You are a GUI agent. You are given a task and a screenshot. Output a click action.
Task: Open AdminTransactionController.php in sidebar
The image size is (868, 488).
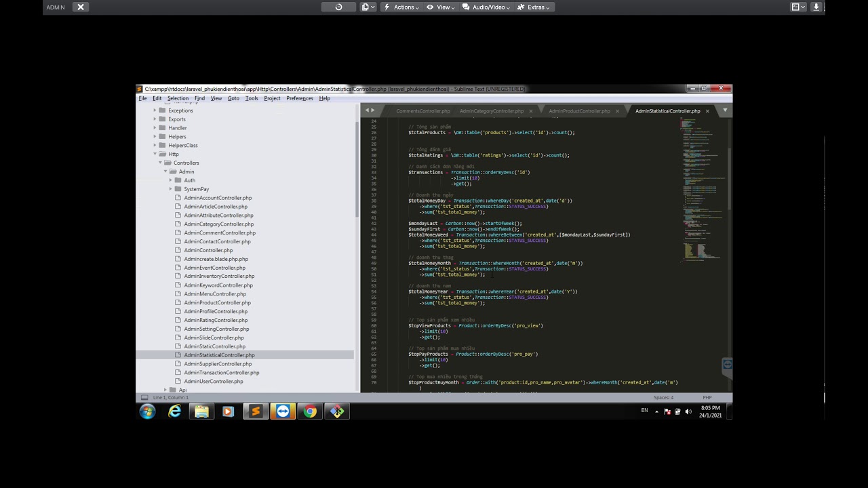pos(222,373)
